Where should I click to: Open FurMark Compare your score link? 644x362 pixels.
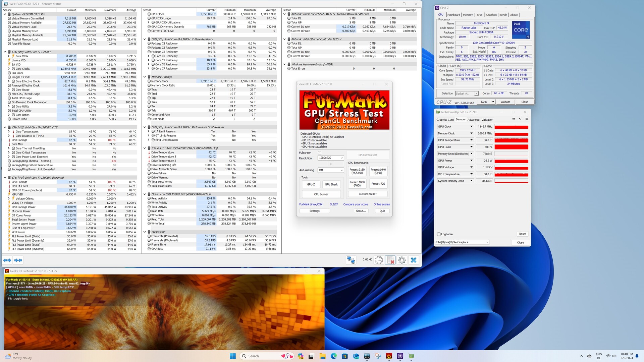(355, 204)
